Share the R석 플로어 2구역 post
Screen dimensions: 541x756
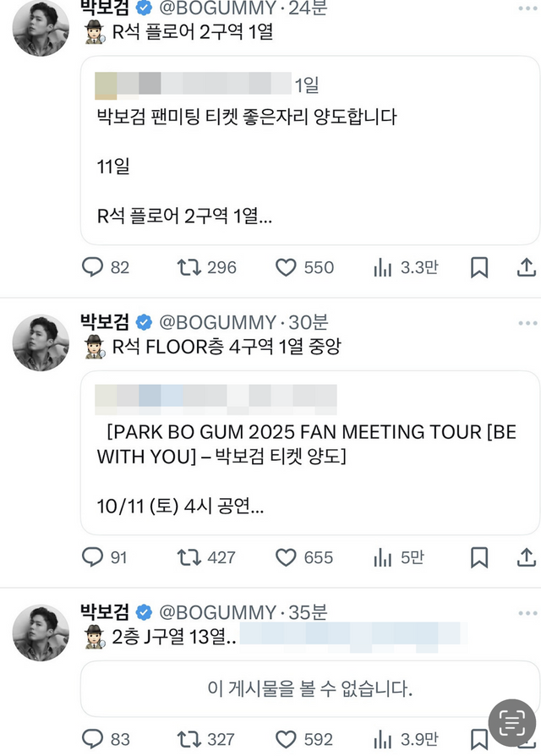pyautogui.click(x=526, y=267)
